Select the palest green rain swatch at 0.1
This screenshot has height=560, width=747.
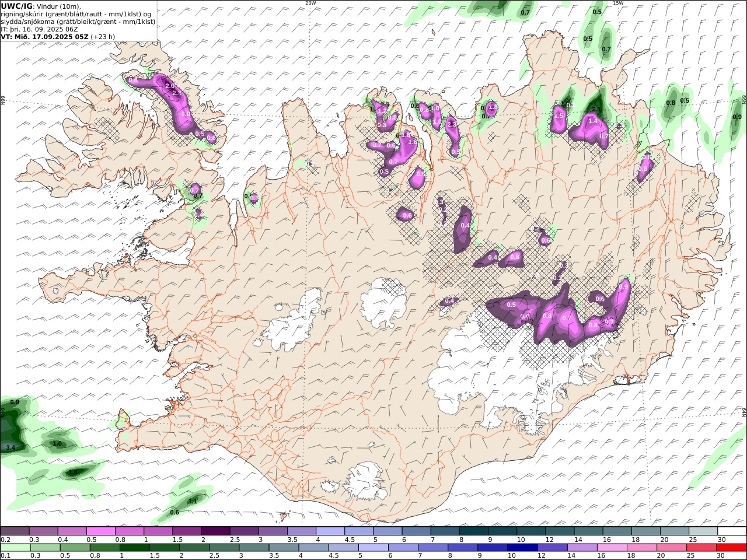point(15,547)
